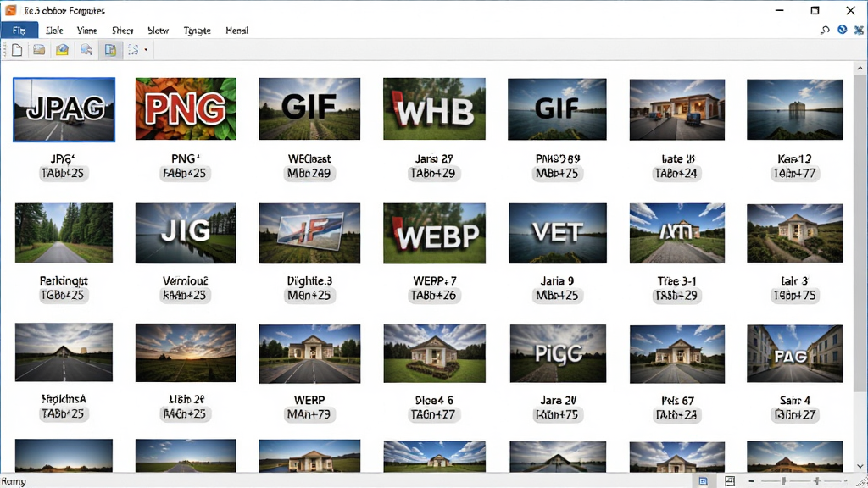Click the orange app icon in title bar
This screenshot has height=488, width=868.
(x=10, y=10)
